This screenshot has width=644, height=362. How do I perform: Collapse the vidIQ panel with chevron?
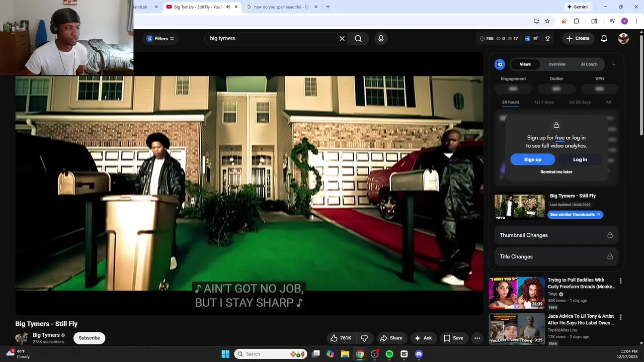[613, 64]
